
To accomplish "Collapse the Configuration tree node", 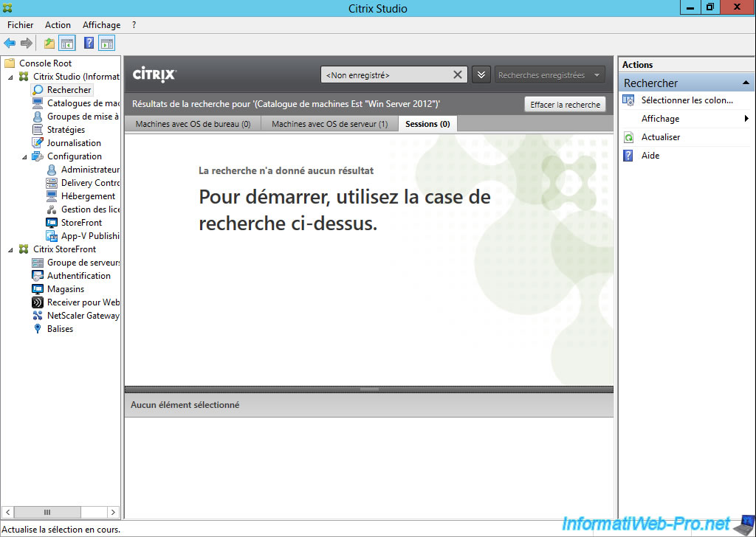I will pos(24,157).
